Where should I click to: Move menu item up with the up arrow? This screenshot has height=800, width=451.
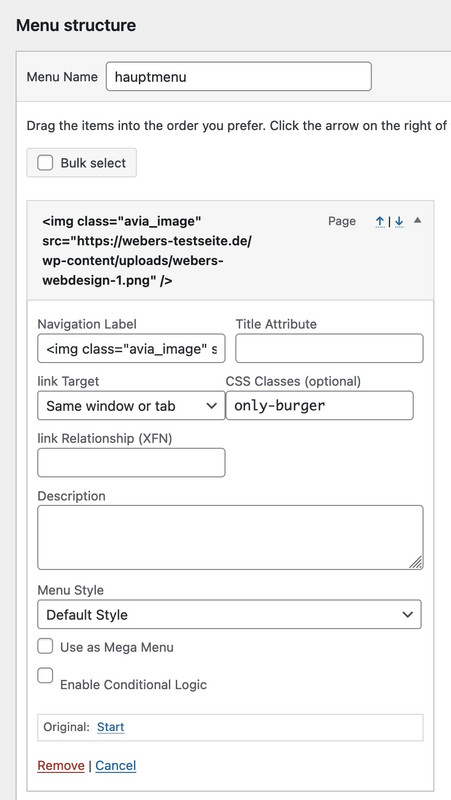[380, 221]
